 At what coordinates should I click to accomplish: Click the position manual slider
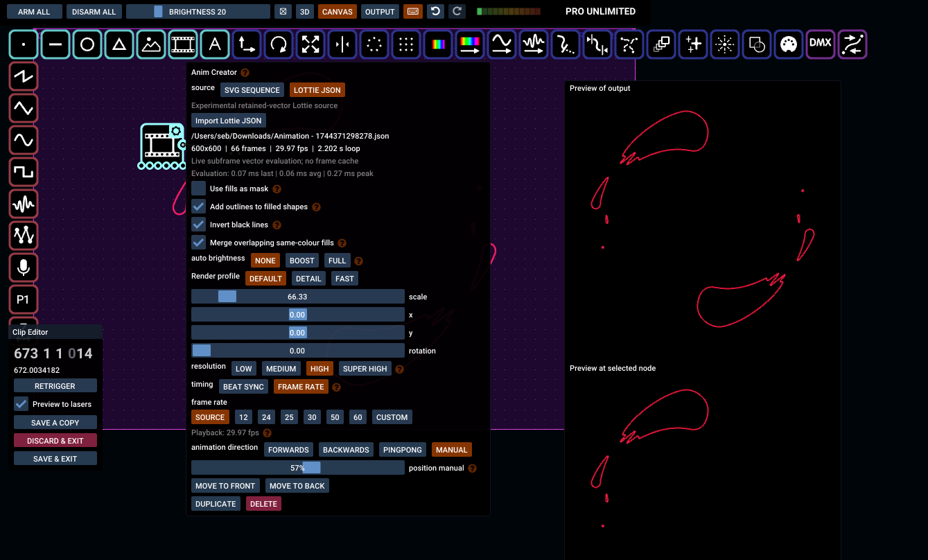tap(298, 468)
